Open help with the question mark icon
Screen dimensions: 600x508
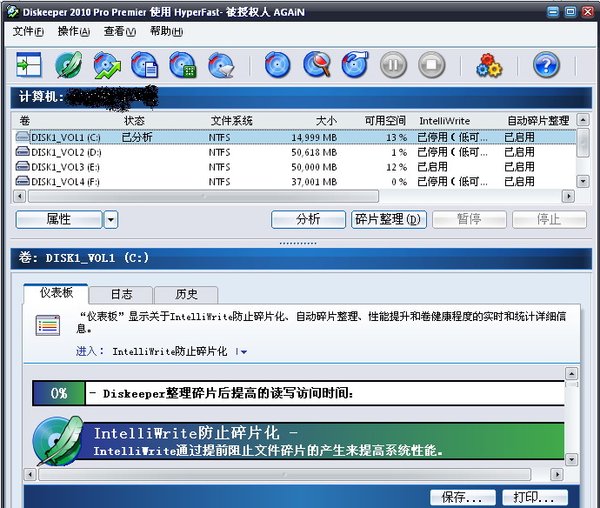pyautogui.click(x=546, y=65)
